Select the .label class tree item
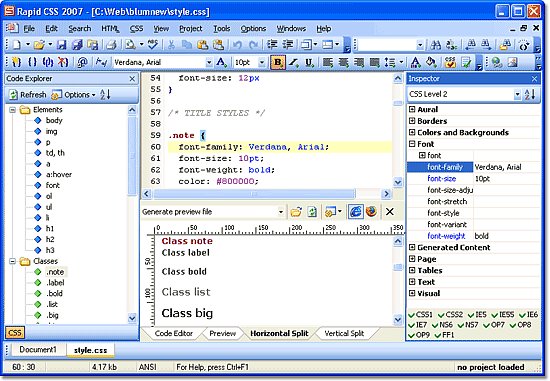This screenshot has width=550, height=381. click(x=55, y=282)
